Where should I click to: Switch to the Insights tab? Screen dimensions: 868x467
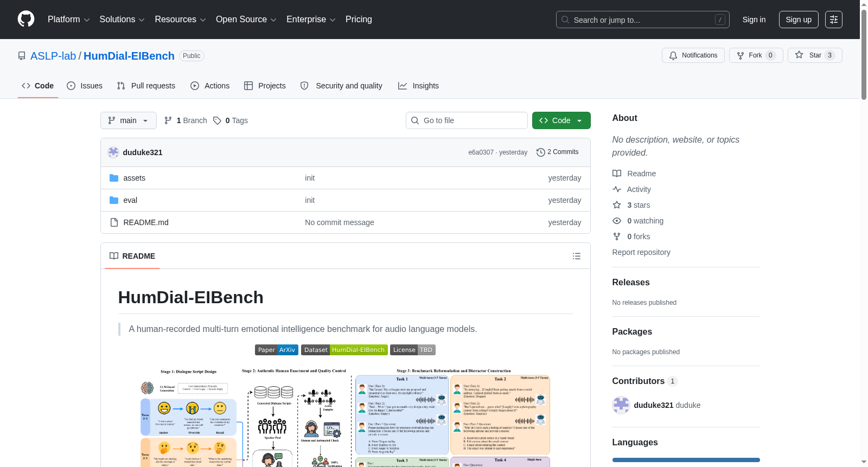coord(418,86)
